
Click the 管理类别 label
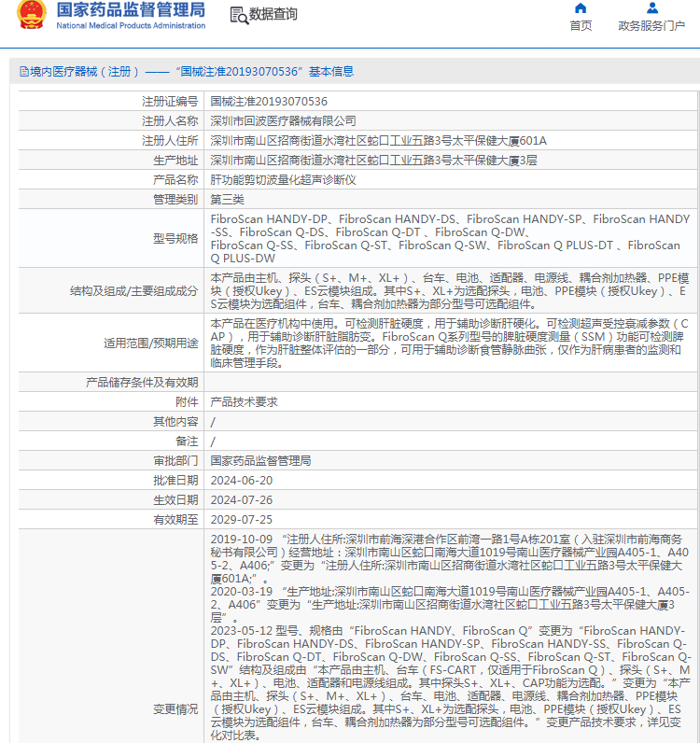click(175, 200)
